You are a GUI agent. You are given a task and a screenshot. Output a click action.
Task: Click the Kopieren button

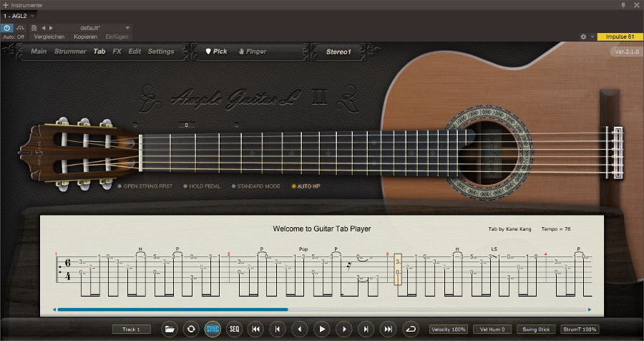pos(85,37)
